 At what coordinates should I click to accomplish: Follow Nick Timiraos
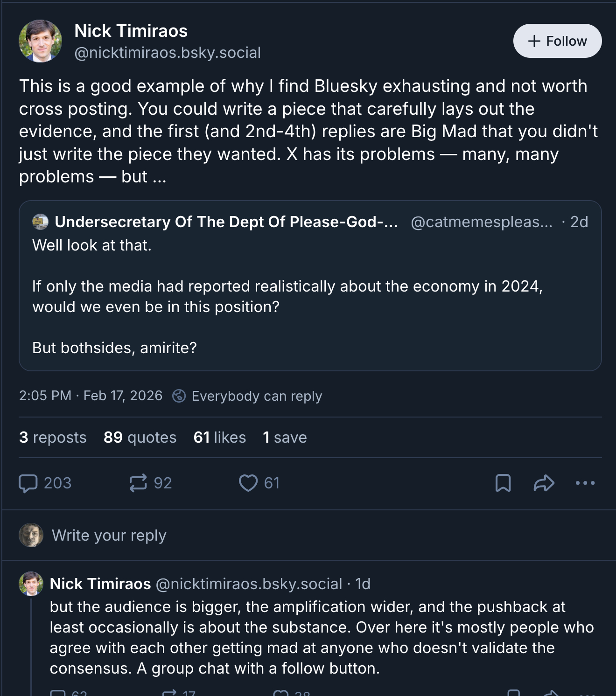(x=557, y=41)
